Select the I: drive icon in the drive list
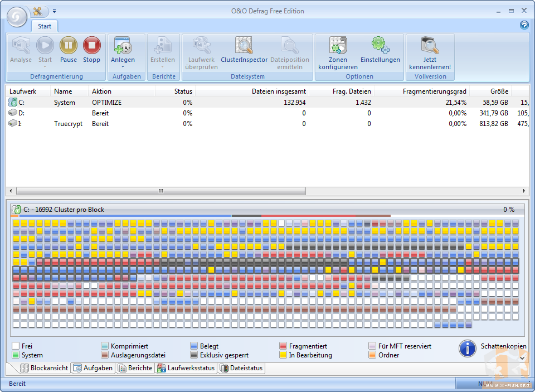Viewport: 535px width, 392px height. (x=13, y=123)
